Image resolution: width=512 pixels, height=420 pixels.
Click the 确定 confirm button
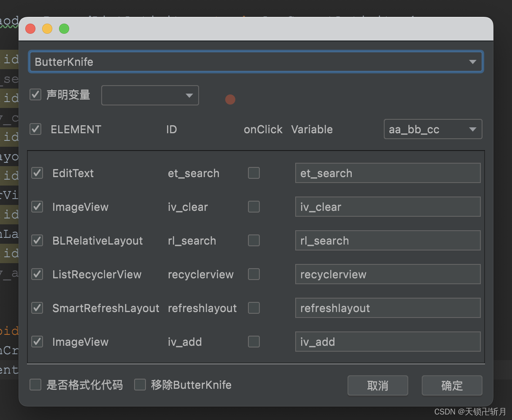(452, 385)
